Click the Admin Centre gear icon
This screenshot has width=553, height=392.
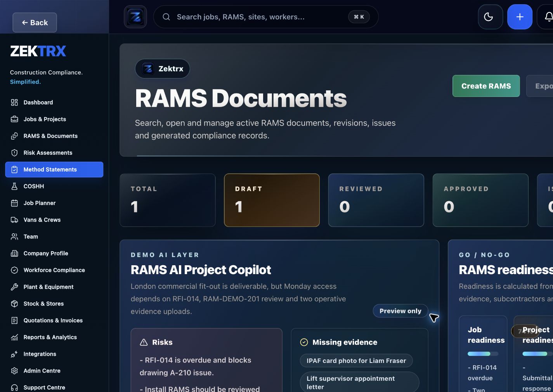tap(14, 371)
